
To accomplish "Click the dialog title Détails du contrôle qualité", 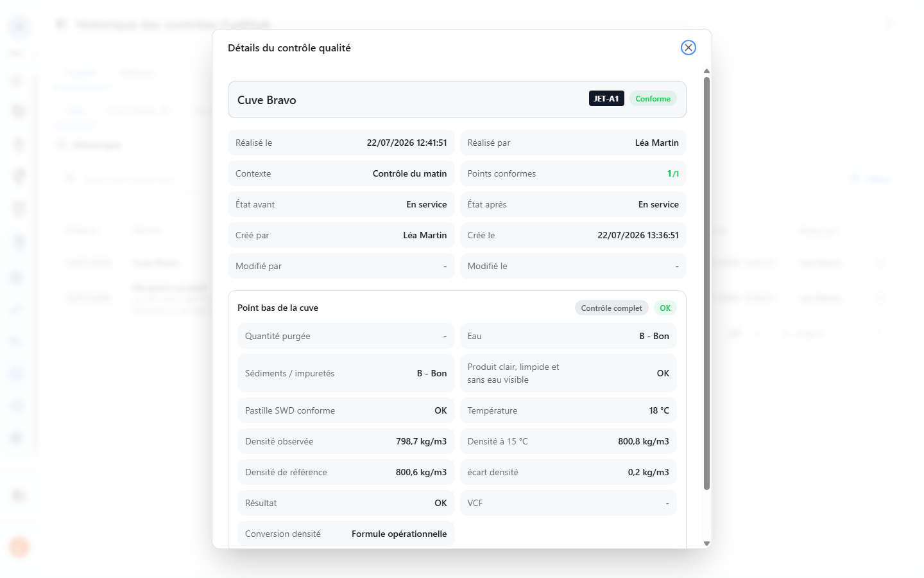I will point(289,48).
